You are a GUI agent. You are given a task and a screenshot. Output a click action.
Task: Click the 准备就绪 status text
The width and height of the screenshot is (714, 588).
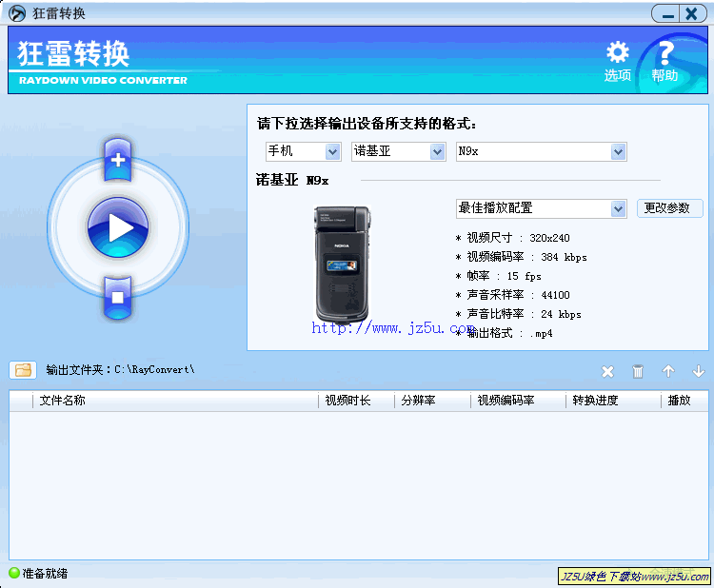tap(45, 574)
